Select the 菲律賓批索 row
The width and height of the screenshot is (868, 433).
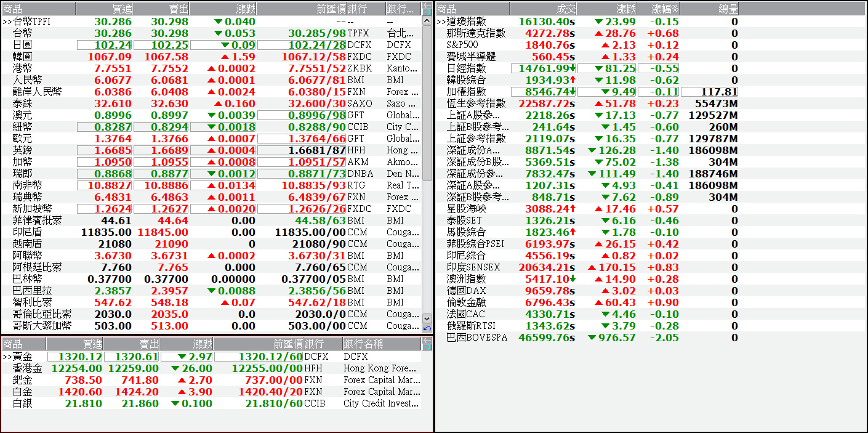point(212,221)
